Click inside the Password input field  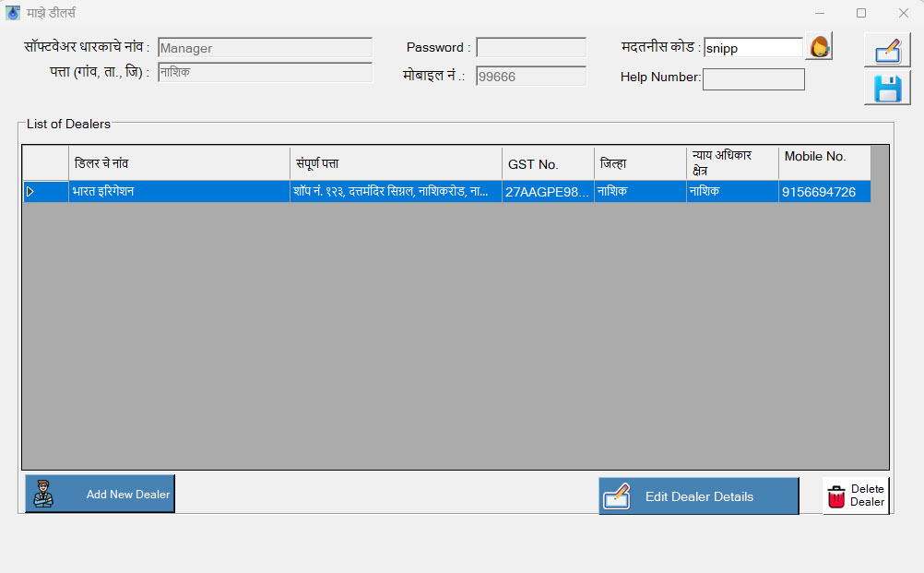531,47
